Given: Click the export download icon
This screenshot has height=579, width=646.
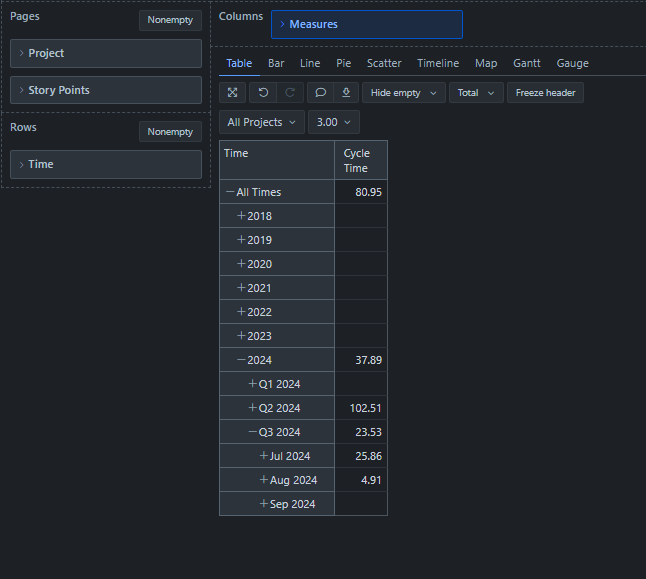Looking at the screenshot, I should point(346,93).
